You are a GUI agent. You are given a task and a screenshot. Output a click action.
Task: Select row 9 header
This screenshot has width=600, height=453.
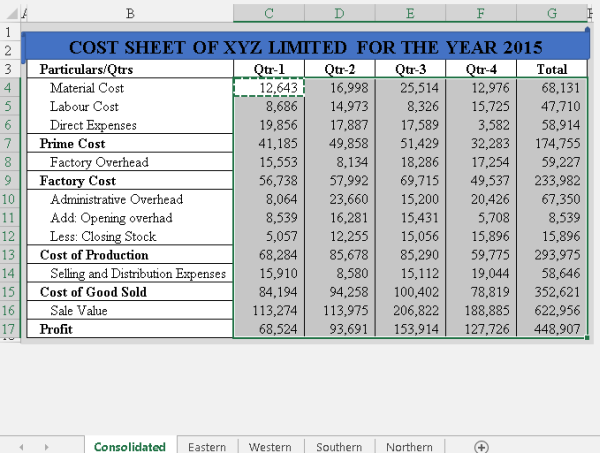(11, 181)
